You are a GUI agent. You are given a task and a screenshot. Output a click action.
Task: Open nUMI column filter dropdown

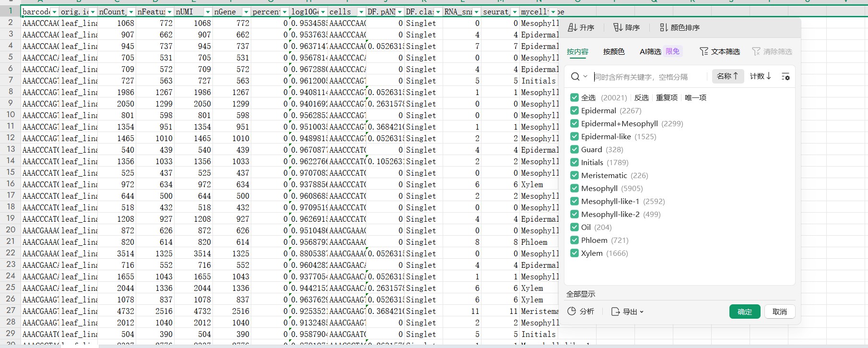click(x=208, y=12)
